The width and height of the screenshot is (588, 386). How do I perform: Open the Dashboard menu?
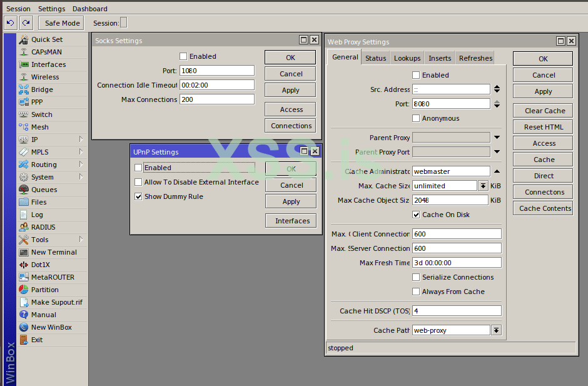point(90,9)
